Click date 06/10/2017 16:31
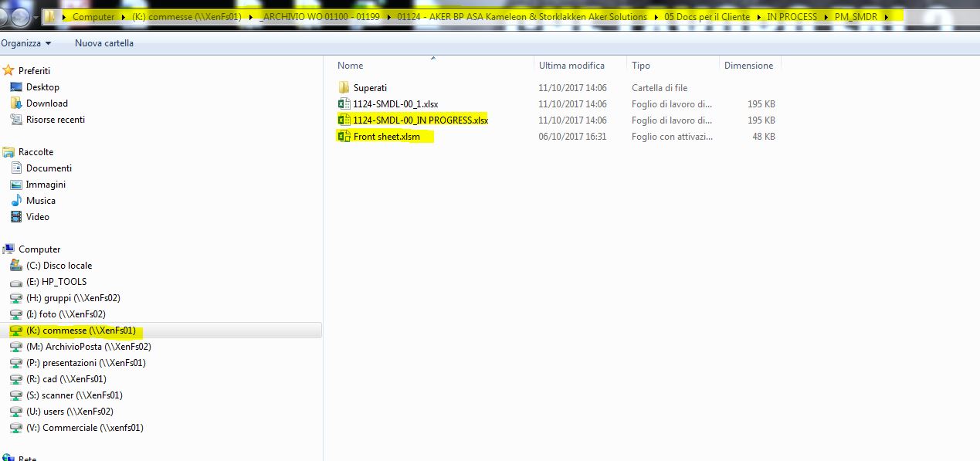The width and height of the screenshot is (980, 461). pos(572,137)
